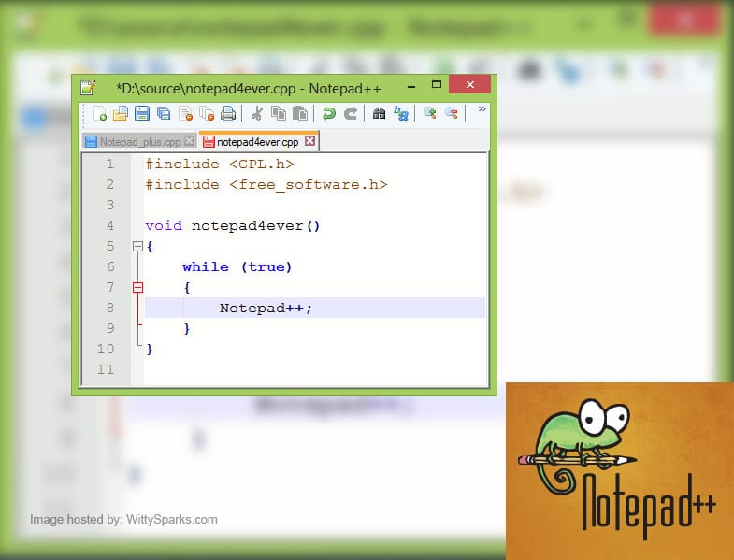
Task: Copy the selection using the Copy icon
Action: (x=279, y=113)
